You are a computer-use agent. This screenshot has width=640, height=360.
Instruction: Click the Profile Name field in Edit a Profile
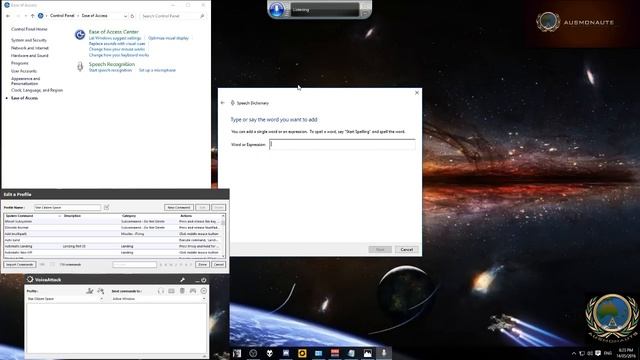67,207
